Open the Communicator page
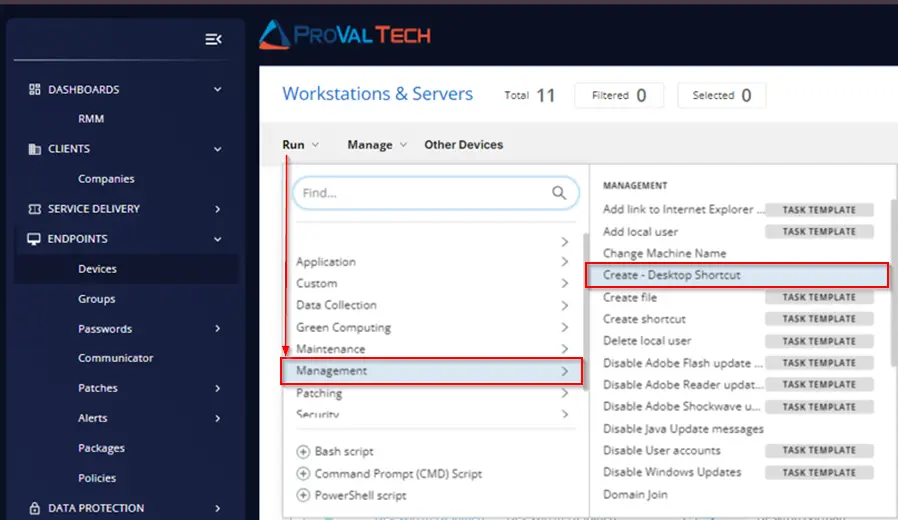The image size is (898, 520). tap(116, 358)
